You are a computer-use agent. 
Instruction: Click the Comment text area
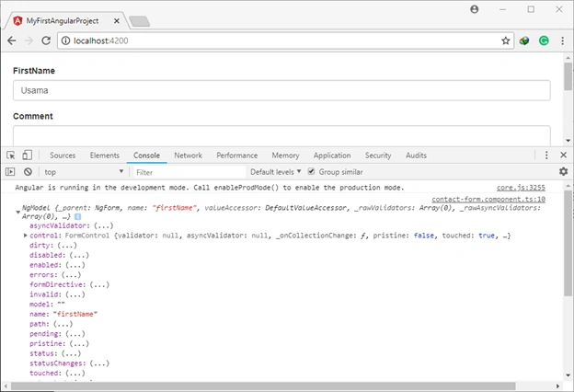[x=281, y=136]
